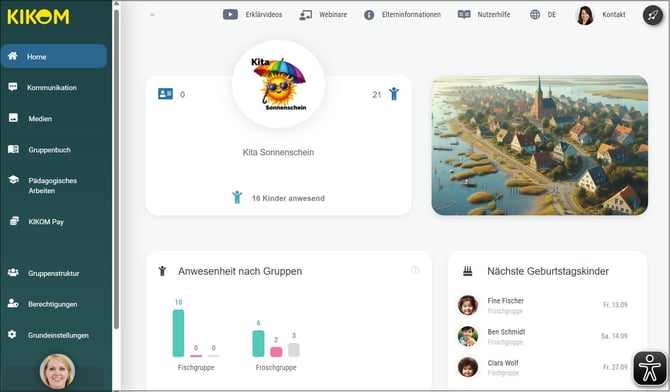The width and height of the screenshot is (670, 392).
Task: Open the accessibility options button
Action: click(649, 368)
